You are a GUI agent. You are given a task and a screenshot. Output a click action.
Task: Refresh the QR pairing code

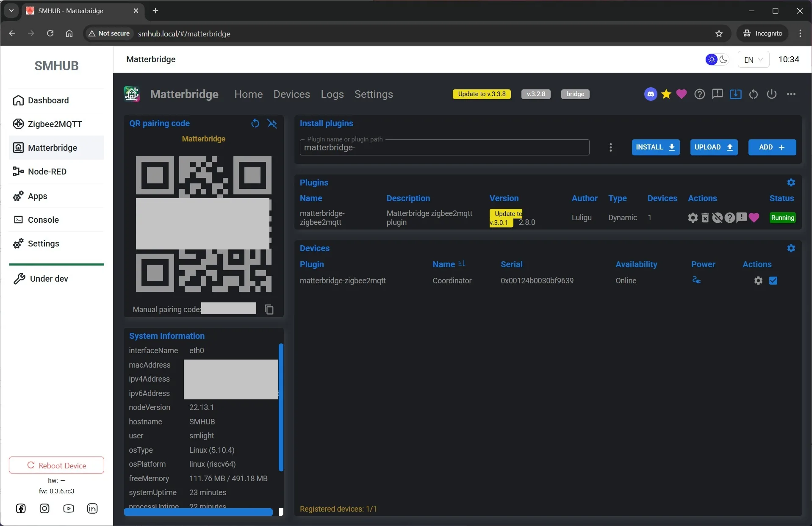coord(255,123)
